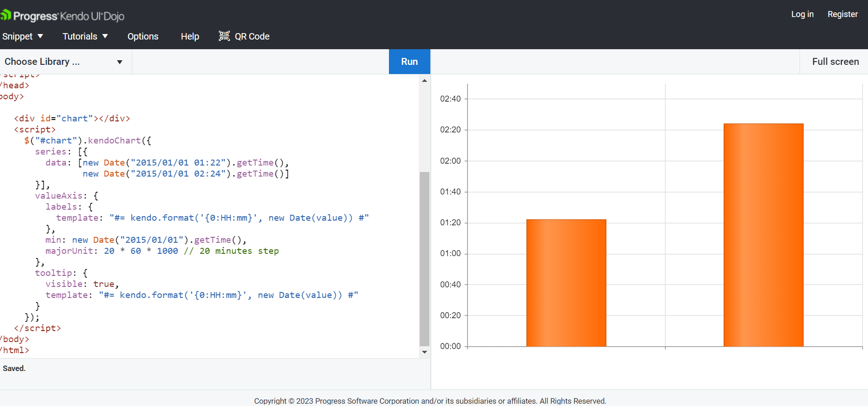Click the Progress Kendo UI Dojo logo
Screen dimensions: 868x406
click(63, 16)
